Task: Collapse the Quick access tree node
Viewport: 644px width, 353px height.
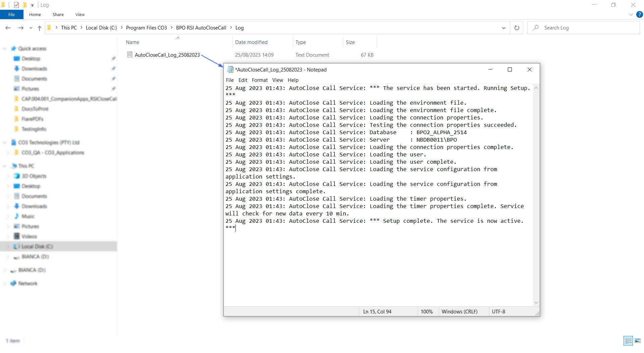Action: 5,49
